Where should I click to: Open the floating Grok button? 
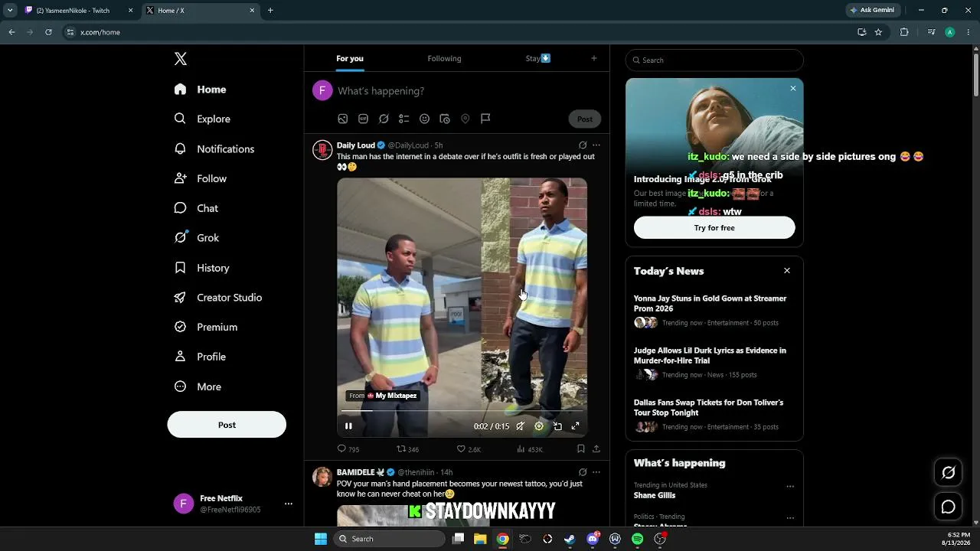click(948, 473)
